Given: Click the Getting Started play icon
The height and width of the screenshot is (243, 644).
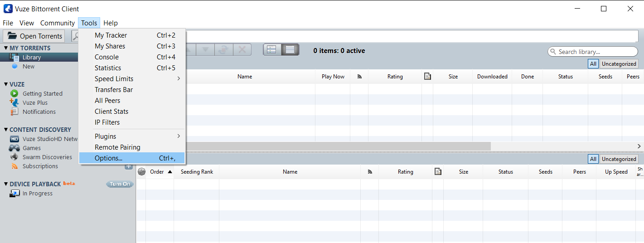Looking at the screenshot, I should (15, 93).
